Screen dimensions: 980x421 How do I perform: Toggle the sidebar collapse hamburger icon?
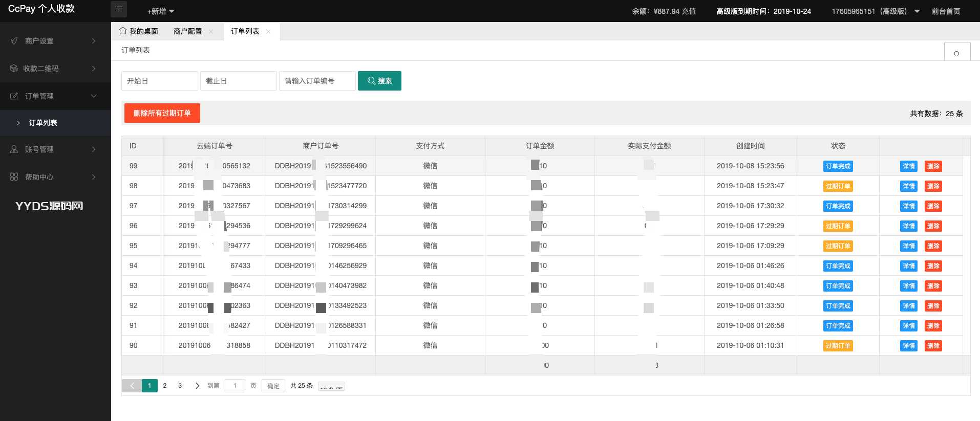[119, 9]
